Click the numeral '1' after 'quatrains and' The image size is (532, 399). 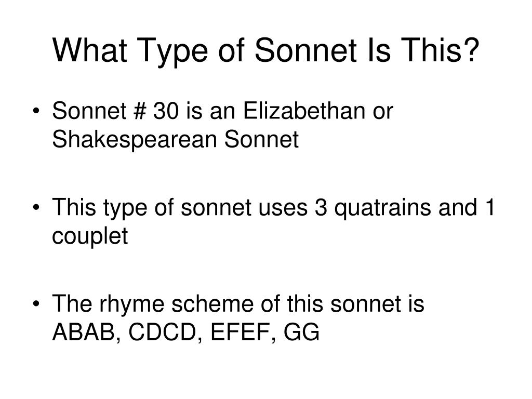tap(489, 207)
